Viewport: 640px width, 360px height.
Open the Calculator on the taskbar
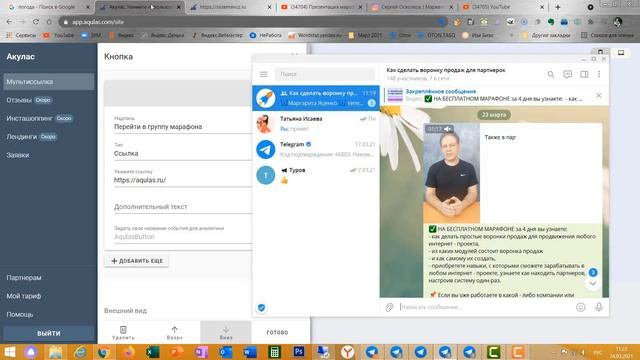(x=274, y=351)
